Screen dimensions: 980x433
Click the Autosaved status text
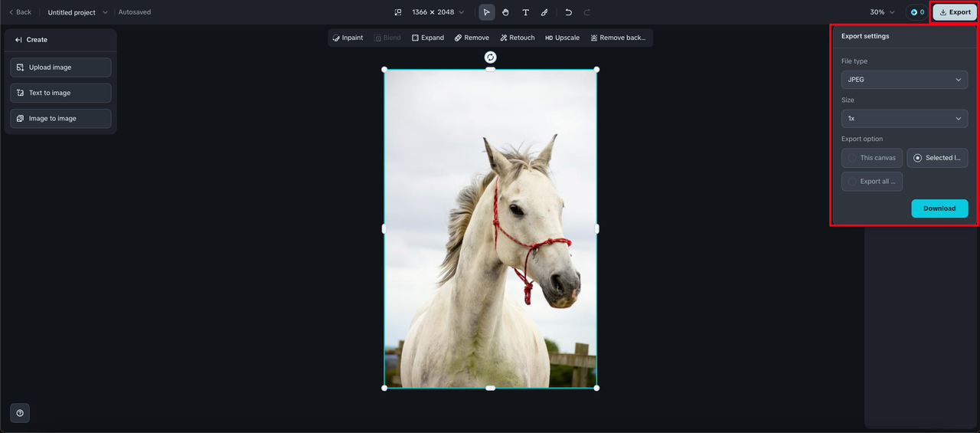pyautogui.click(x=135, y=12)
